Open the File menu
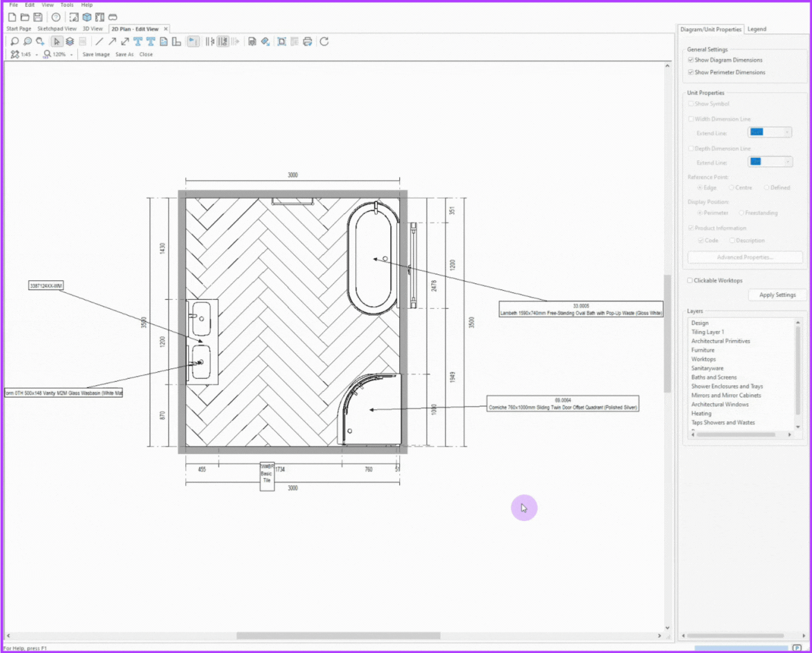This screenshot has width=812, height=653. [13, 5]
